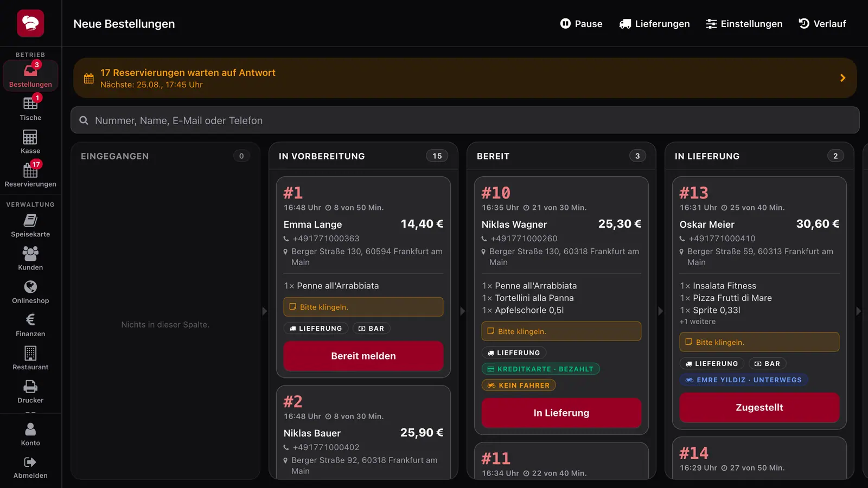Open Drucker printer settings
The image size is (868, 488).
point(30,391)
